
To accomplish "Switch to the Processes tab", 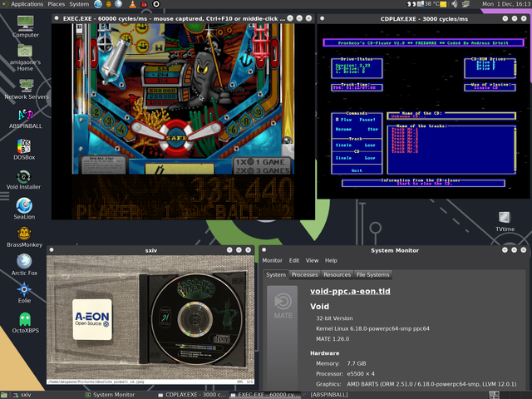I will click(x=304, y=274).
